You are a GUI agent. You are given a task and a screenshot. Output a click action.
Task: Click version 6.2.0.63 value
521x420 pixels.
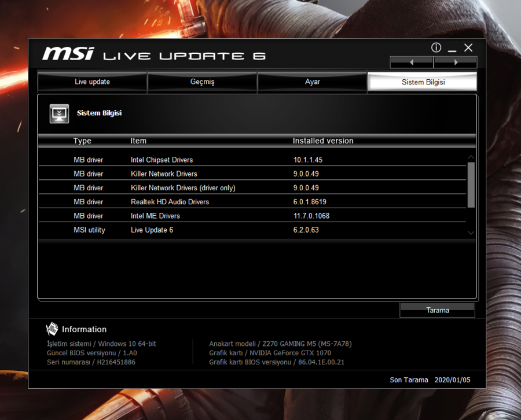pyautogui.click(x=306, y=230)
